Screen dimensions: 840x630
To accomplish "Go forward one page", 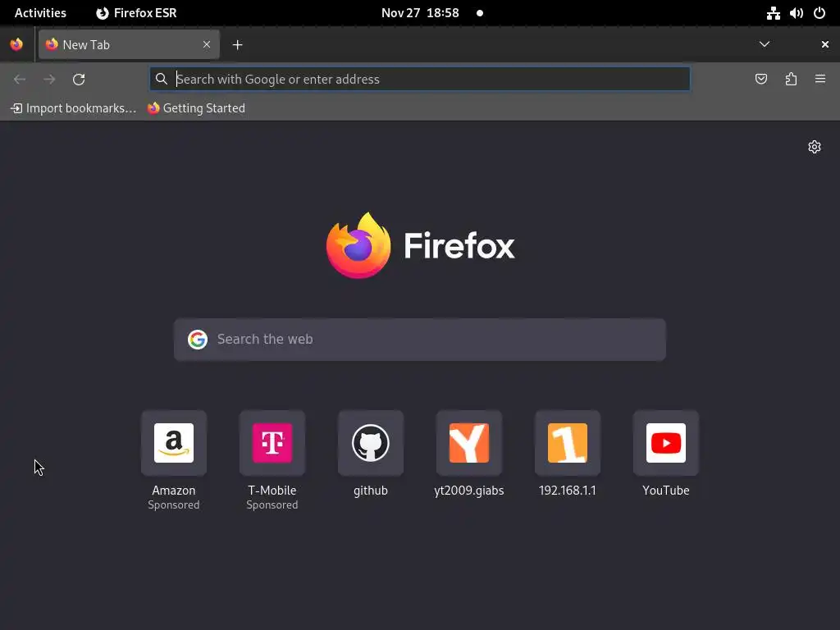I will coord(49,80).
